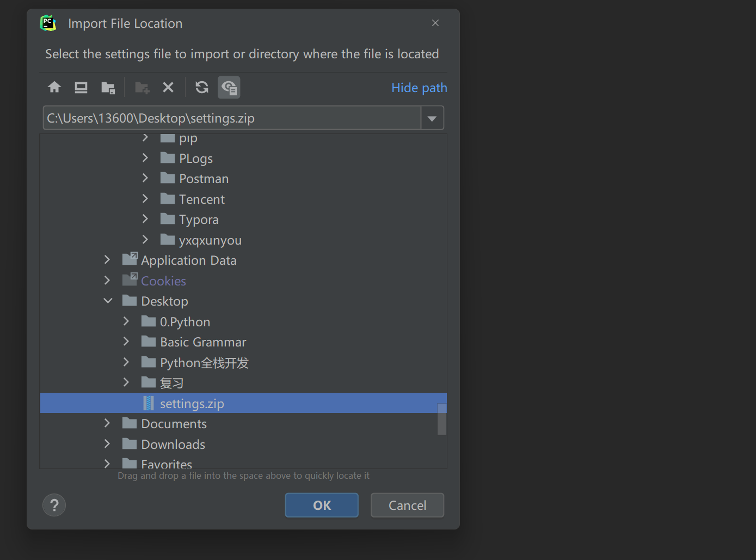756x560 pixels.
Task: Expand the Basic Grammar folder
Action: pos(126,342)
